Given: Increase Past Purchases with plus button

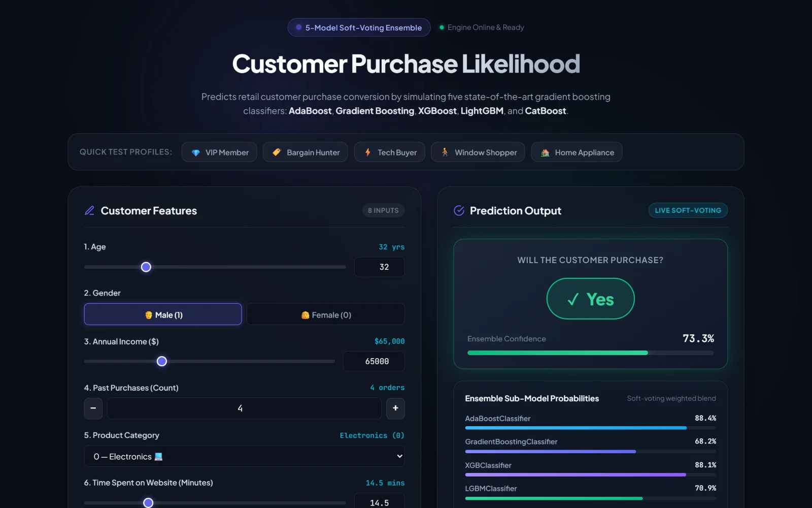Looking at the screenshot, I should click(x=395, y=408).
